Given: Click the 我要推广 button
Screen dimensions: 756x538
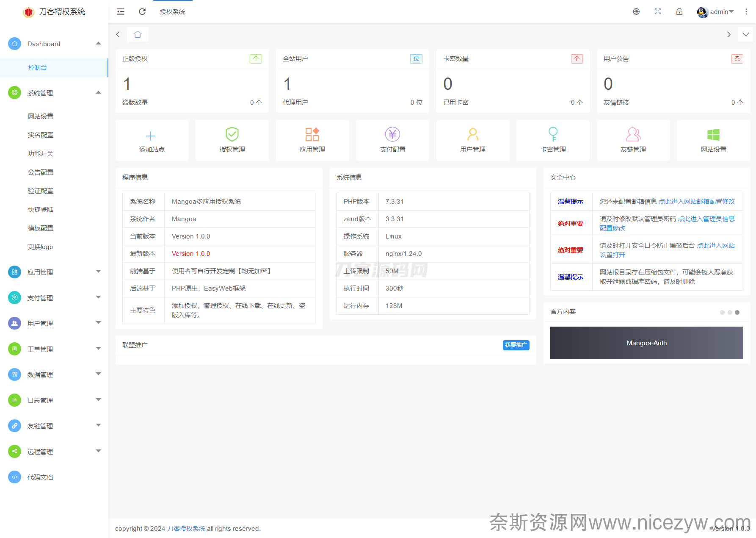Looking at the screenshot, I should point(516,345).
